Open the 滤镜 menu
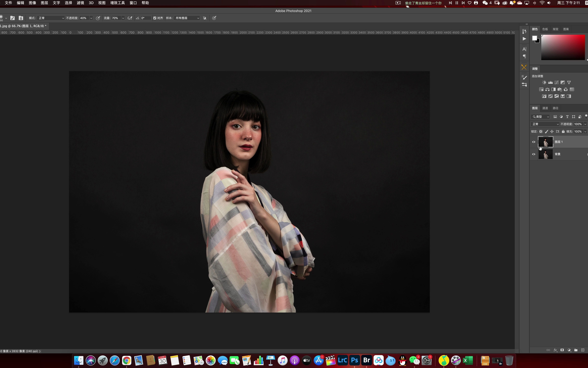This screenshot has width=588, height=368. click(x=80, y=3)
